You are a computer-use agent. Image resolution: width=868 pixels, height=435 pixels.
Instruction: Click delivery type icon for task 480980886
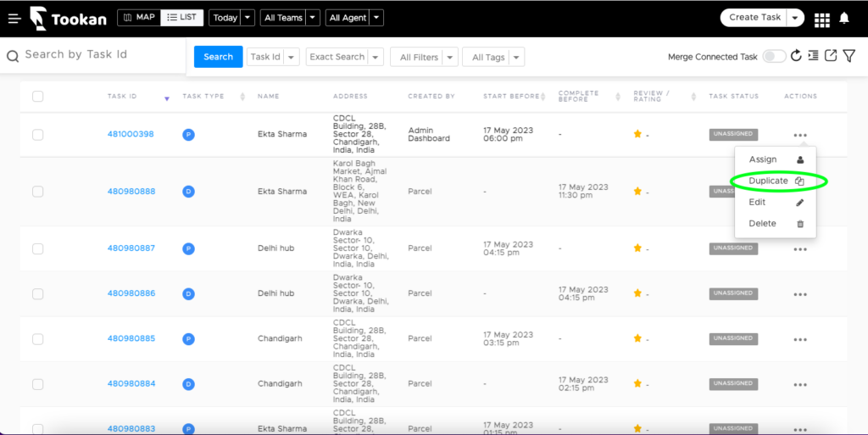[x=189, y=294]
